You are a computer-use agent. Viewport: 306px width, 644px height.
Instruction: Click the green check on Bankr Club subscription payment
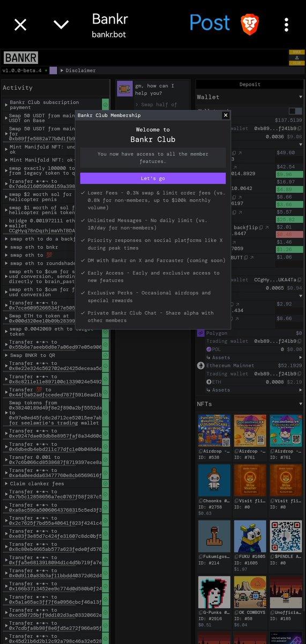tap(106, 105)
